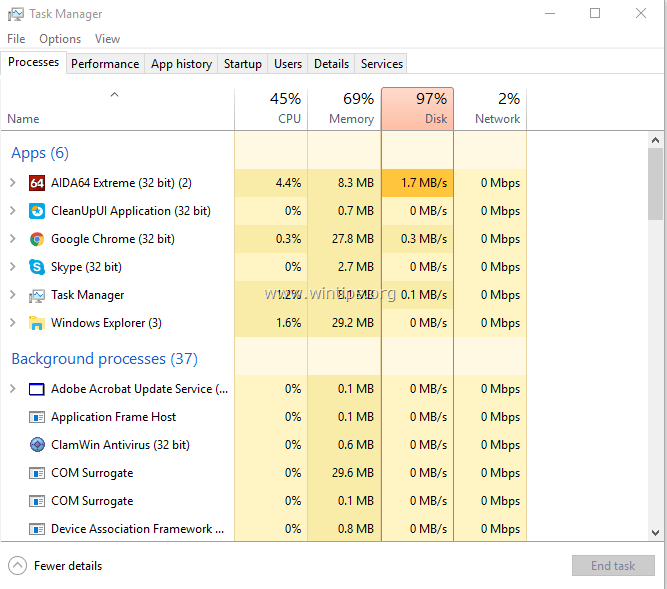The image size is (667, 589).
Task: Select the Windows Explorer folder icon
Action: point(37,323)
